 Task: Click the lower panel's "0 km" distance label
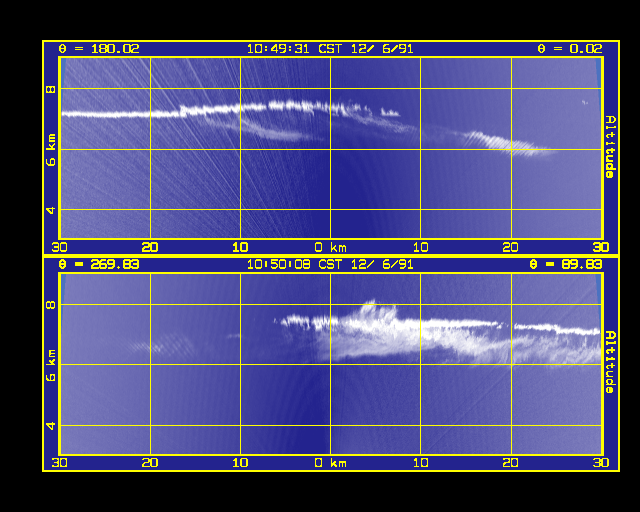click(331, 463)
